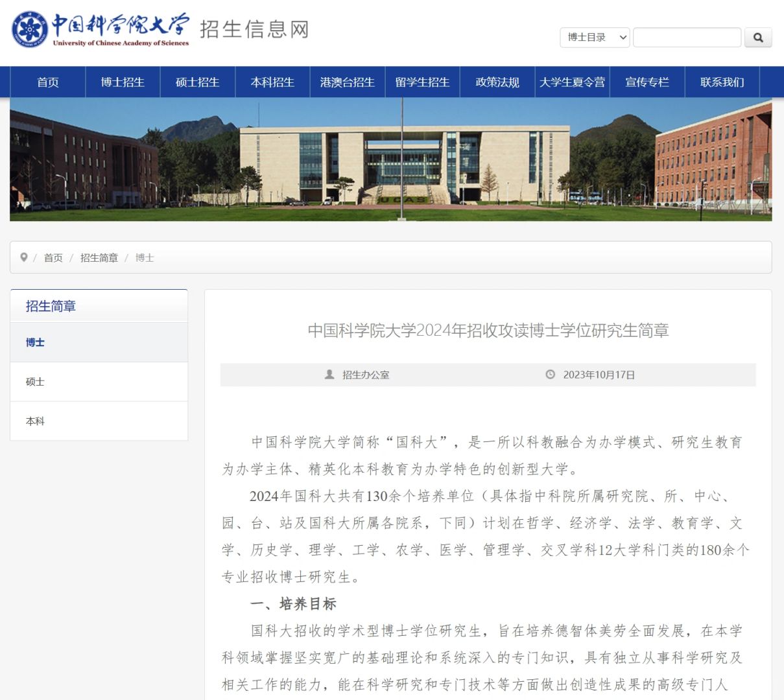
Task: Click the paragraph starting 国科大招收的学术型博士
Action: point(482,658)
